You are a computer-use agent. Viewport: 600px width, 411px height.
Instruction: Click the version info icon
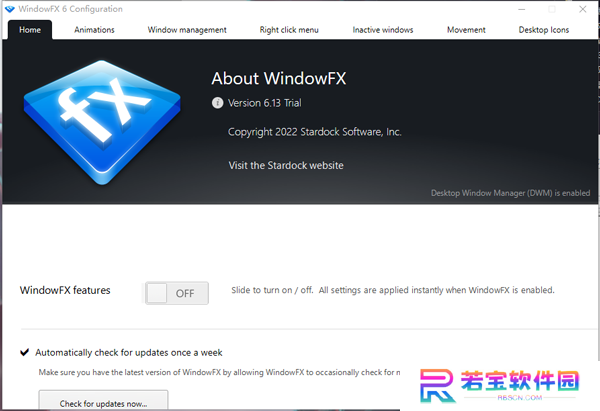click(217, 103)
